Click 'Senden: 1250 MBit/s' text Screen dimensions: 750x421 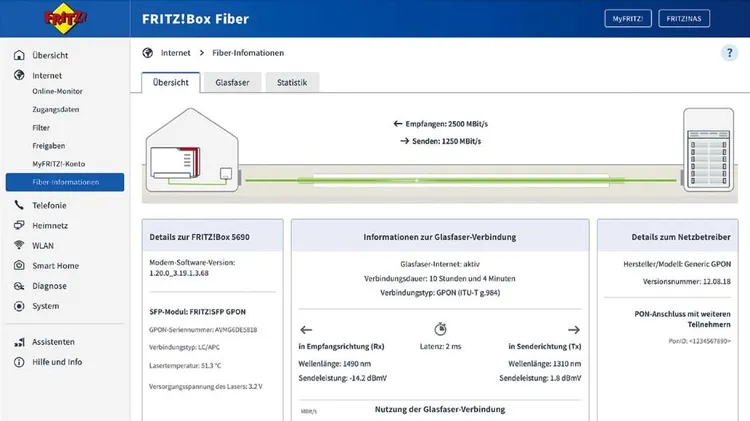pos(447,141)
